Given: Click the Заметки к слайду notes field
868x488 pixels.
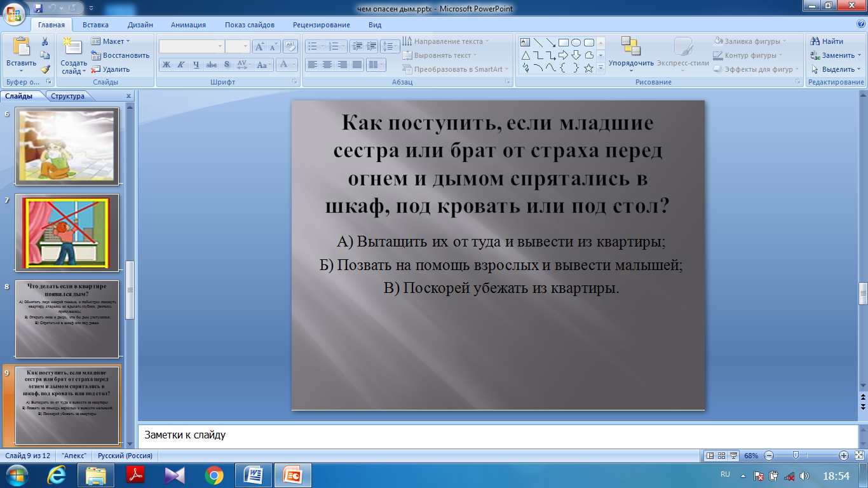Looking at the screenshot, I should pyautogui.click(x=497, y=435).
